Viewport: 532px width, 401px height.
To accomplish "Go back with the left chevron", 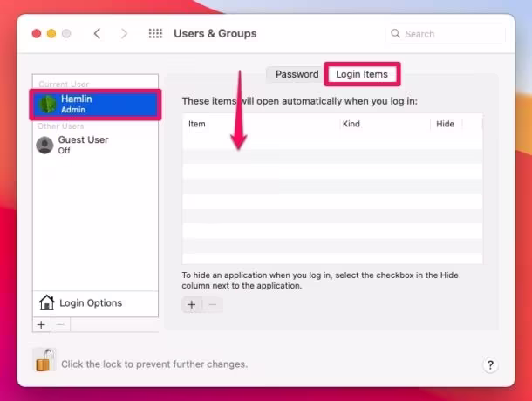I will (x=97, y=34).
